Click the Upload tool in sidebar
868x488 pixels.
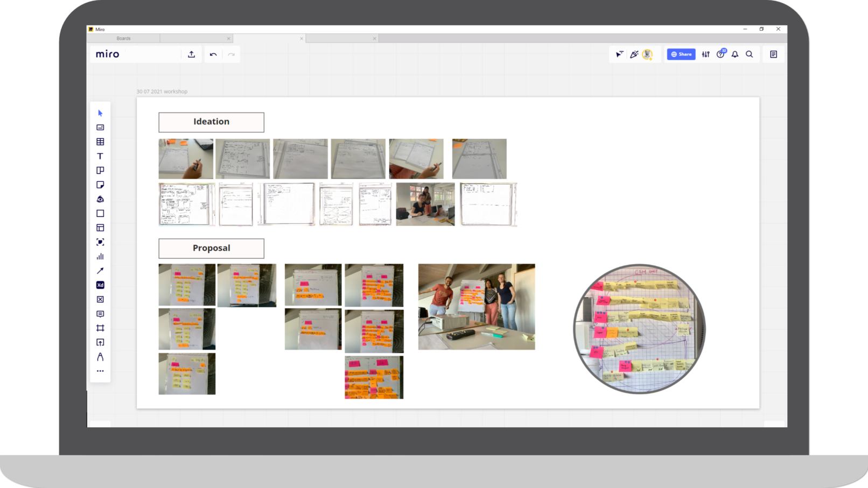tap(100, 343)
